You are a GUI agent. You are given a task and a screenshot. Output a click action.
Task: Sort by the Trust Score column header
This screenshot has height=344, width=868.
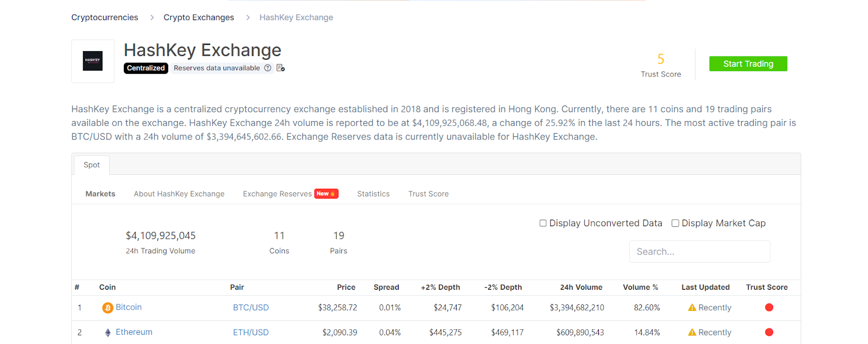(767, 288)
